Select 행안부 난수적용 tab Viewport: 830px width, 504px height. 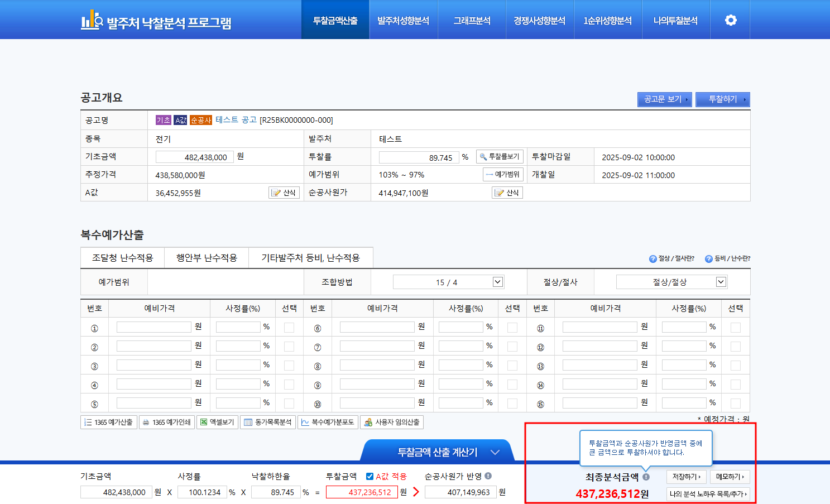[207, 258]
